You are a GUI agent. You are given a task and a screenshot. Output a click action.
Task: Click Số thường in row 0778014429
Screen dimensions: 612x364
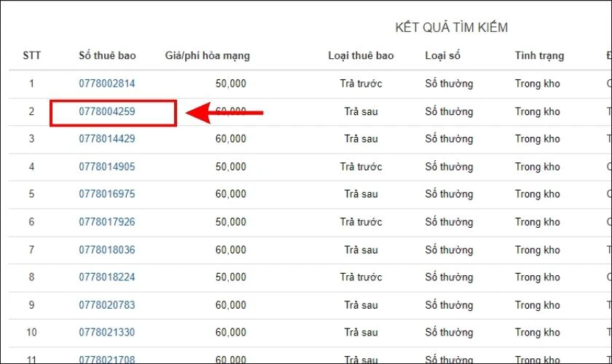[x=450, y=139]
